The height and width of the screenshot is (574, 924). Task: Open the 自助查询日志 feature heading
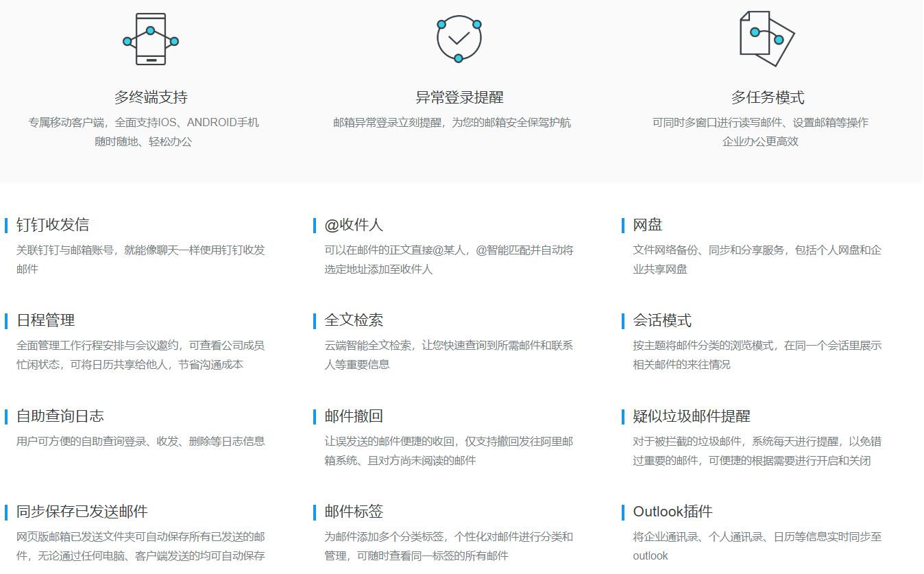coord(60,416)
